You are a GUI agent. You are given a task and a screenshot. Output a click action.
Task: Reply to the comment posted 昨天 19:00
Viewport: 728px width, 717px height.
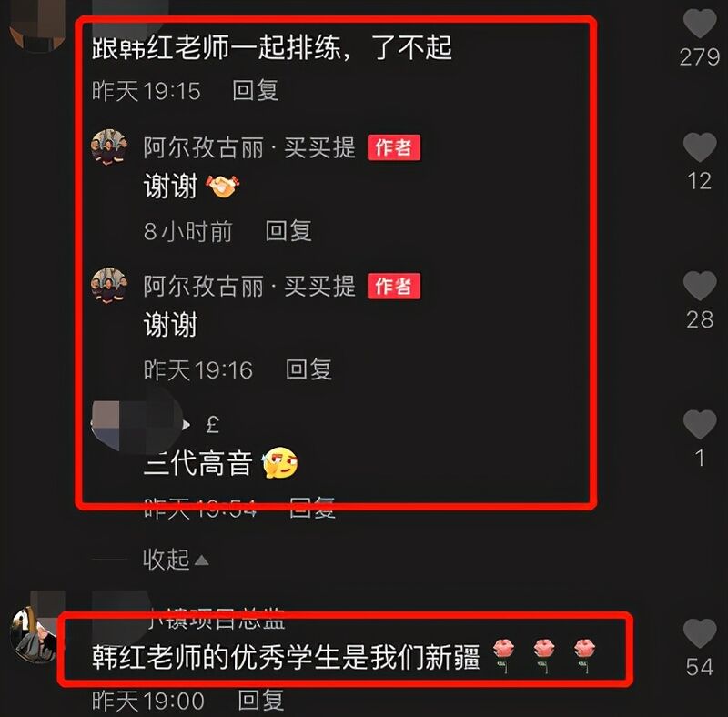pos(260,700)
